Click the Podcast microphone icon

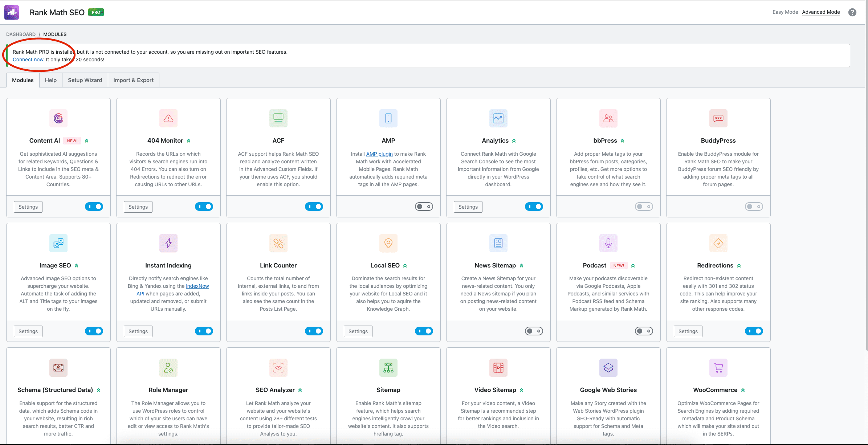(x=608, y=243)
